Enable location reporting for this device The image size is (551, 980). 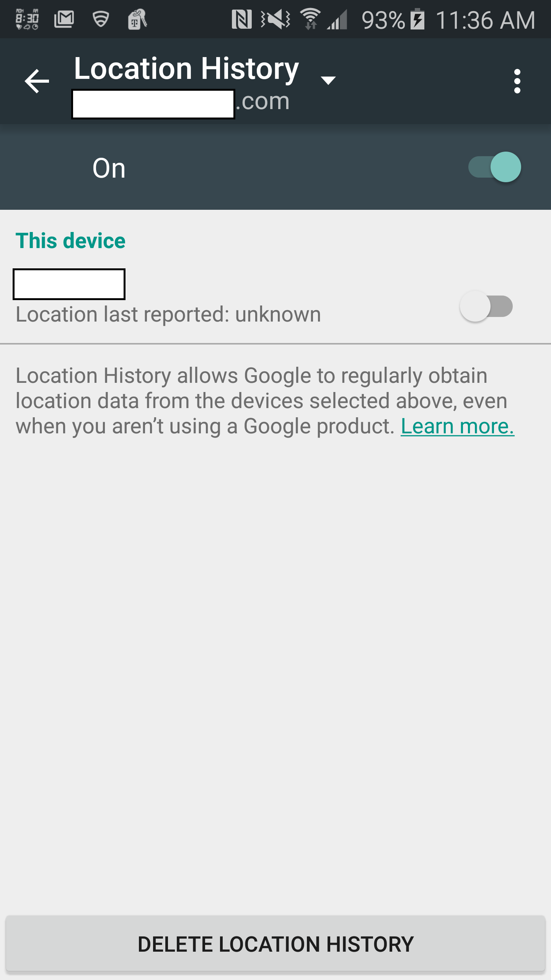[x=486, y=306]
